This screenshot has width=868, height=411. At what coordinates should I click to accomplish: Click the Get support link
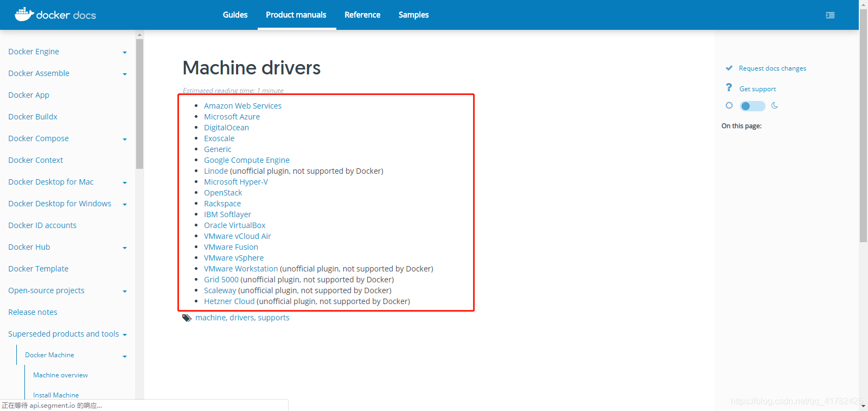757,89
